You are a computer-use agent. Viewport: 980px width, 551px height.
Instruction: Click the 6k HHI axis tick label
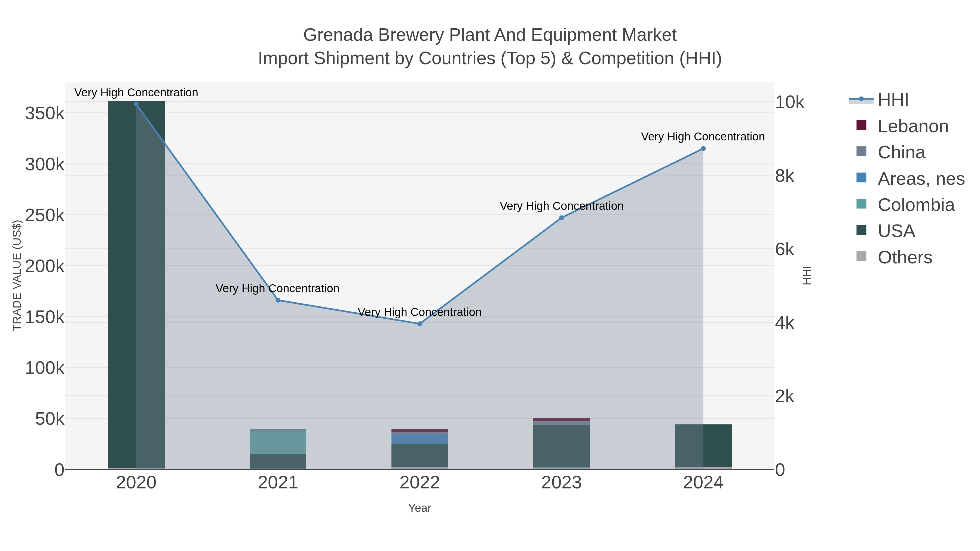[x=785, y=250]
